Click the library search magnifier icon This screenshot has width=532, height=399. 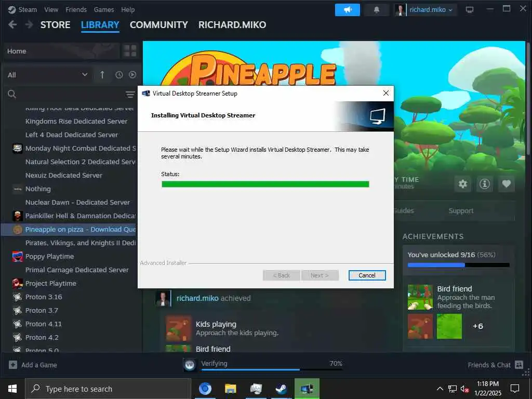click(12, 94)
